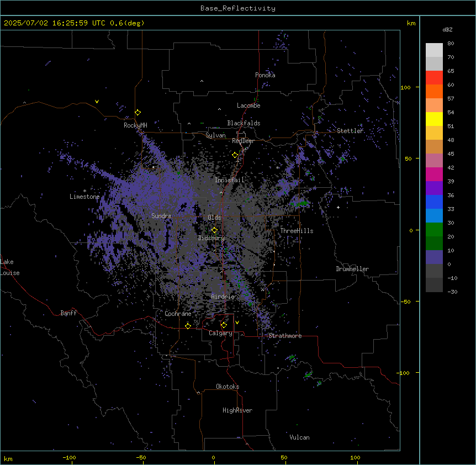Viewport: 476px width, 465px height.
Task: Select the Ponoka city label
Action: pyautogui.click(x=265, y=75)
